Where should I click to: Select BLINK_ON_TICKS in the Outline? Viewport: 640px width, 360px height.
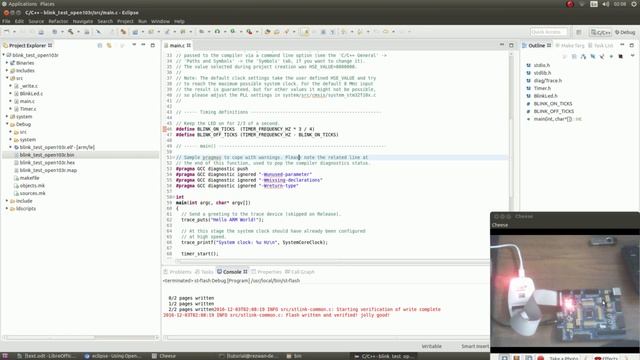[x=553, y=104]
